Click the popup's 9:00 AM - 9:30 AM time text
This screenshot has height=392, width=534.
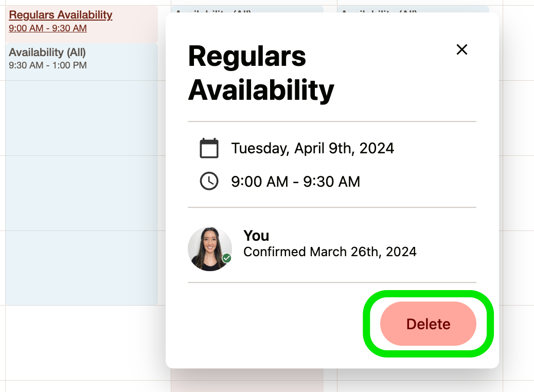tap(295, 181)
